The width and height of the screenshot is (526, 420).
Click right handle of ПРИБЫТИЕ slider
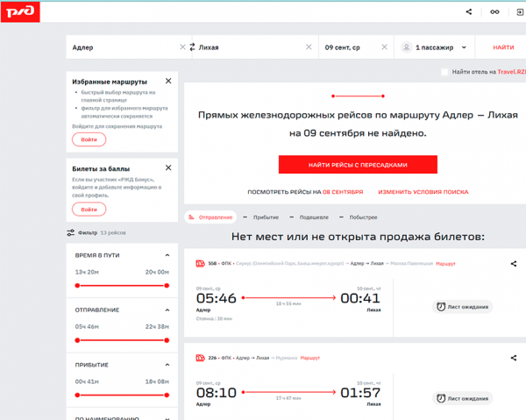pyautogui.click(x=167, y=395)
